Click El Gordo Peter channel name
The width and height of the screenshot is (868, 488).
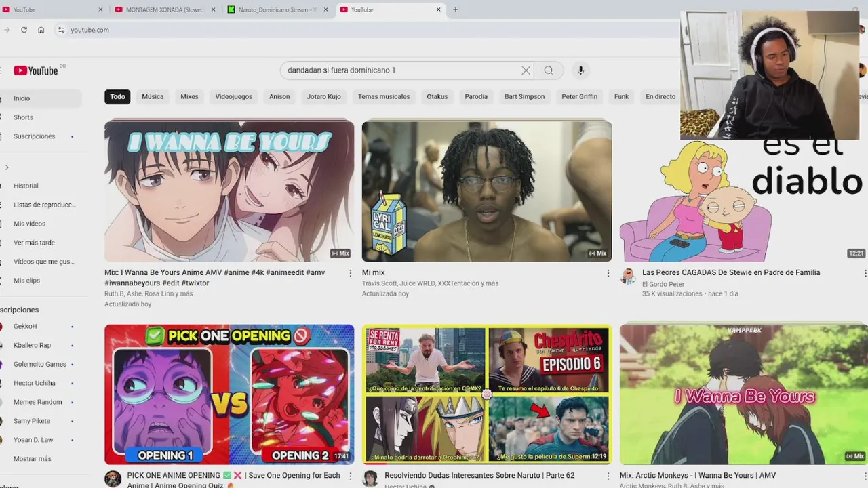663,284
